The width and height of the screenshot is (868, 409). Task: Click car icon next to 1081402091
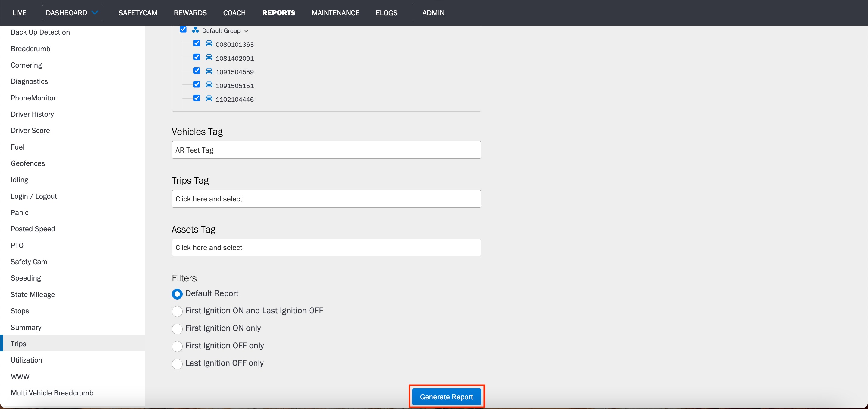[209, 57]
